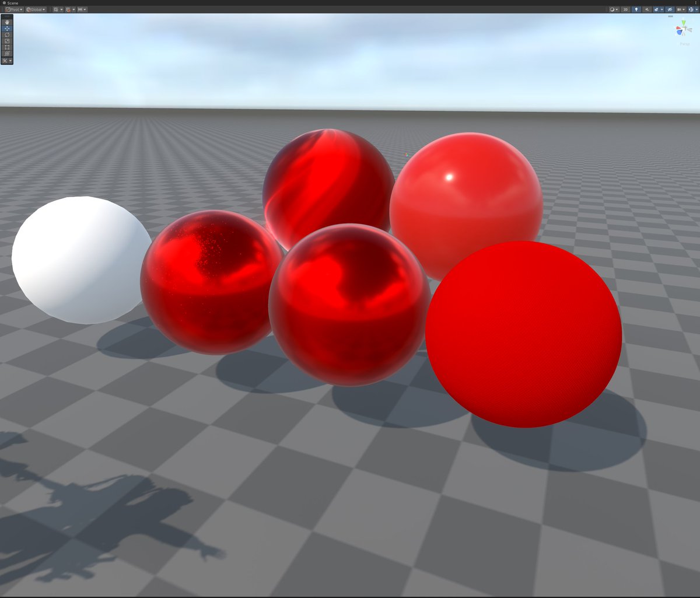Open the custom editor tools dropdown arrow
Image resolution: width=700 pixels, height=598 pixels.
[x=10, y=61]
